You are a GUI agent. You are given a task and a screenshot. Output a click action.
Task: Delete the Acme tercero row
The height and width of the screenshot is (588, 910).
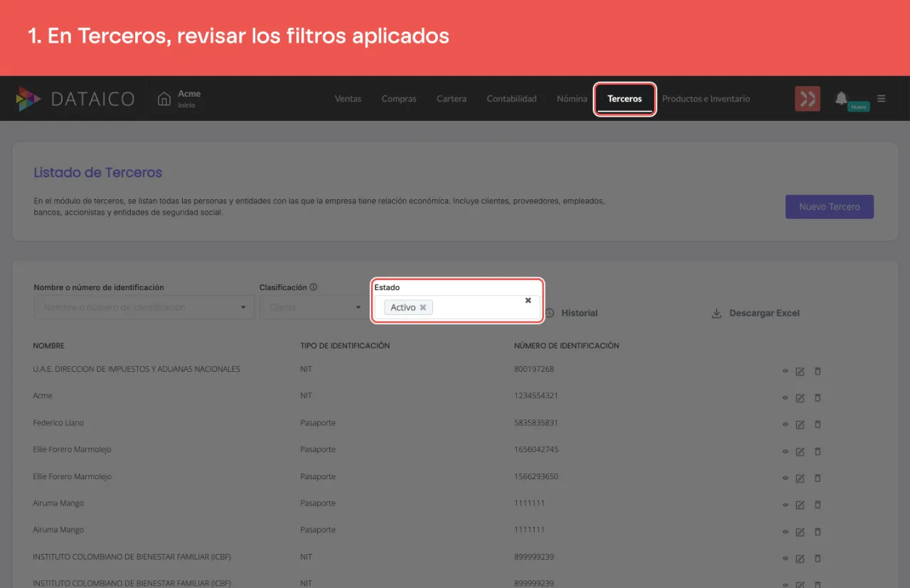click(x=818, y=397)
